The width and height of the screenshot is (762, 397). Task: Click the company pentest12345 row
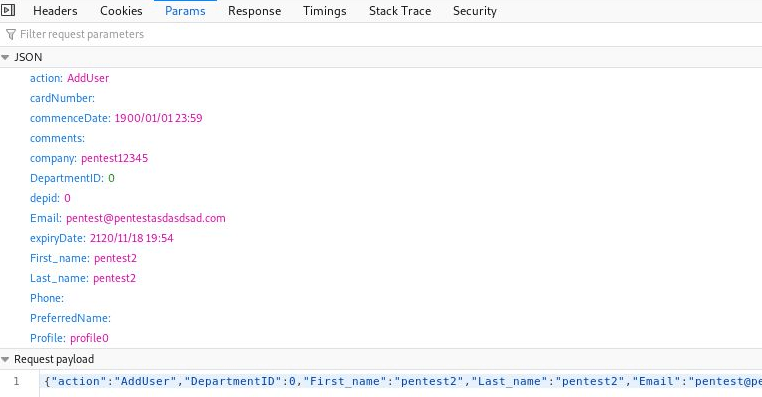pos(381,158)
